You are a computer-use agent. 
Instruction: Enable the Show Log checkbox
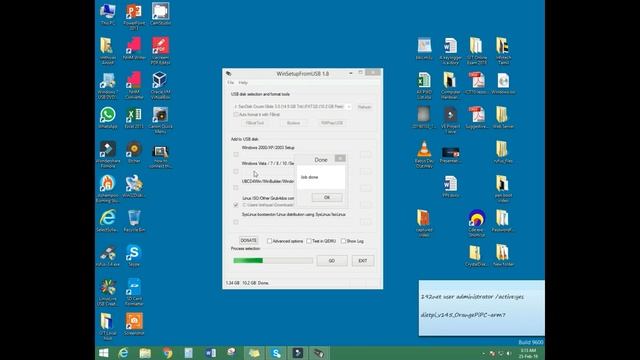tap(343, 241)
